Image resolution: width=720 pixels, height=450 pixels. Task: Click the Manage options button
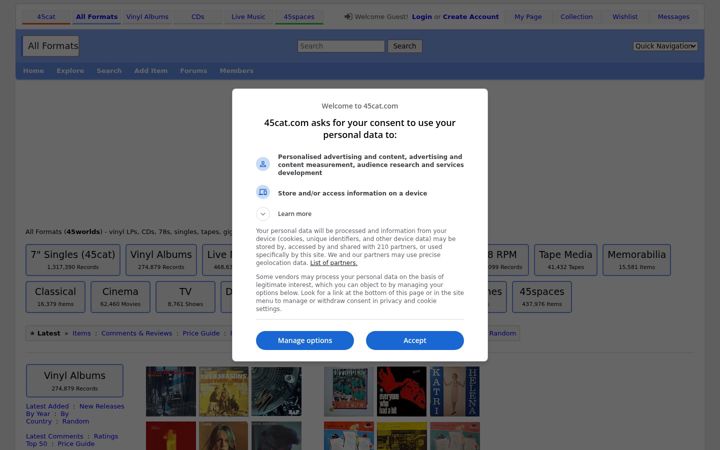(305, 340)
